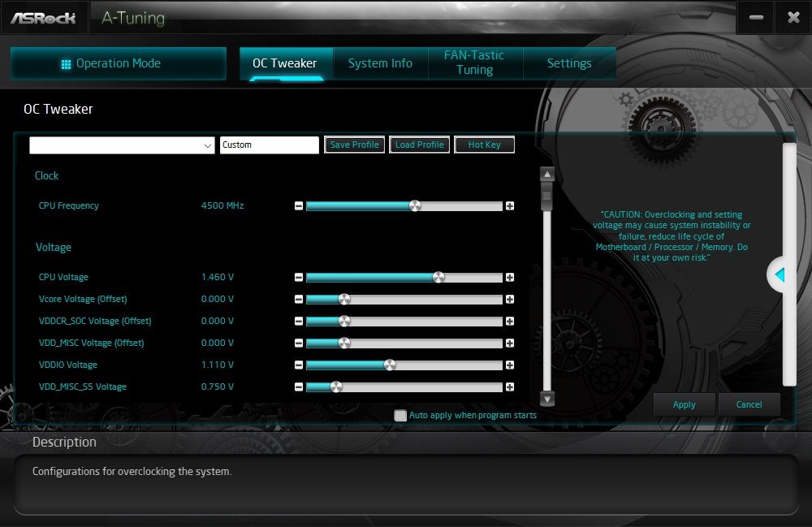
Task: Increase VDD_MISC Voltage (Offset) with plus icon
Action: (x=510, y=343)
